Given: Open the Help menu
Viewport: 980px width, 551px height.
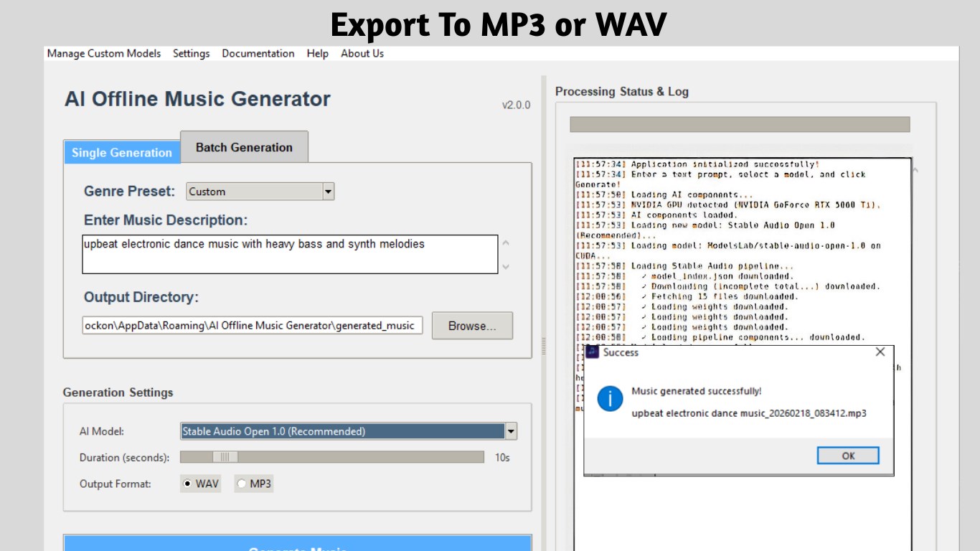Looking at the screenshot, I should click(316, 53).
